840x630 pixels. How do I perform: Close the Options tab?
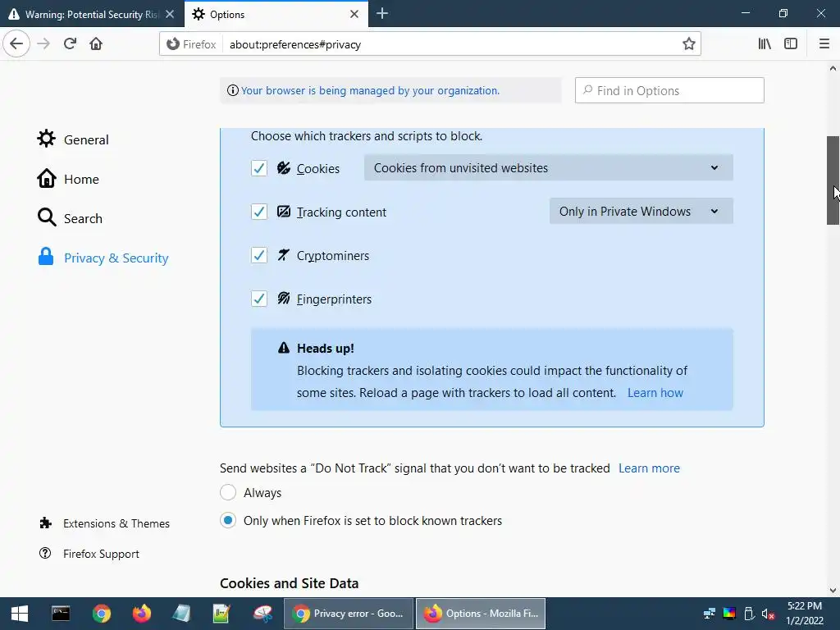coord(354,14)
